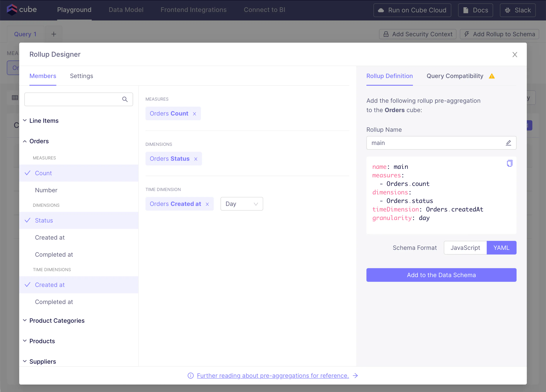Screen dimensions: 546x392
Task: Collapse the Orders cube
Action: (x=39, y=141)
